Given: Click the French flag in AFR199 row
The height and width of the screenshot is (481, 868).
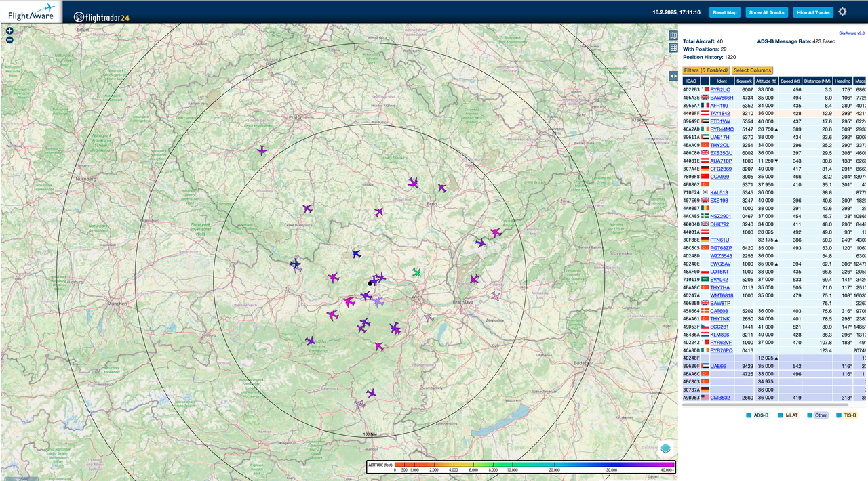Looking at the screenshot, I should [705, 106].
